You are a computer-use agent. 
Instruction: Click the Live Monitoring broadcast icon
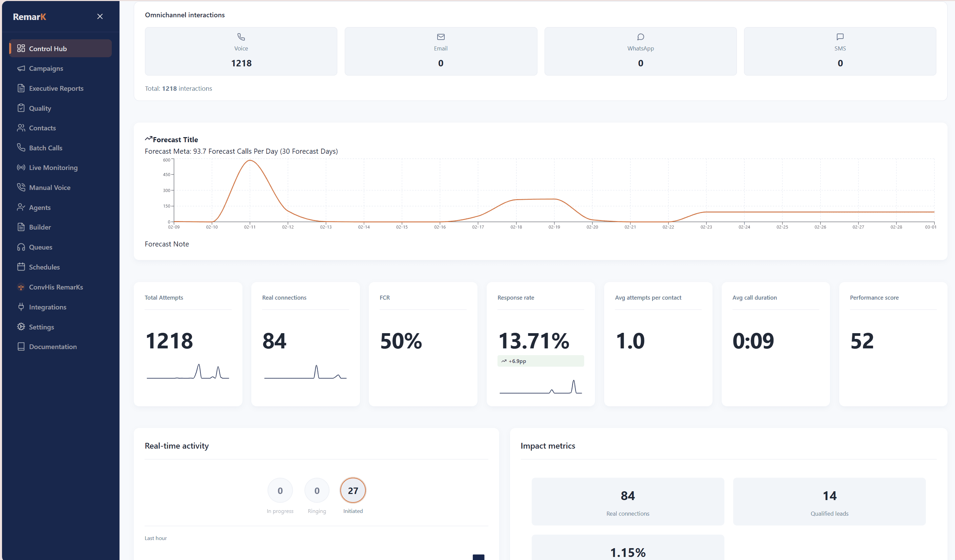tap(21, 168)
